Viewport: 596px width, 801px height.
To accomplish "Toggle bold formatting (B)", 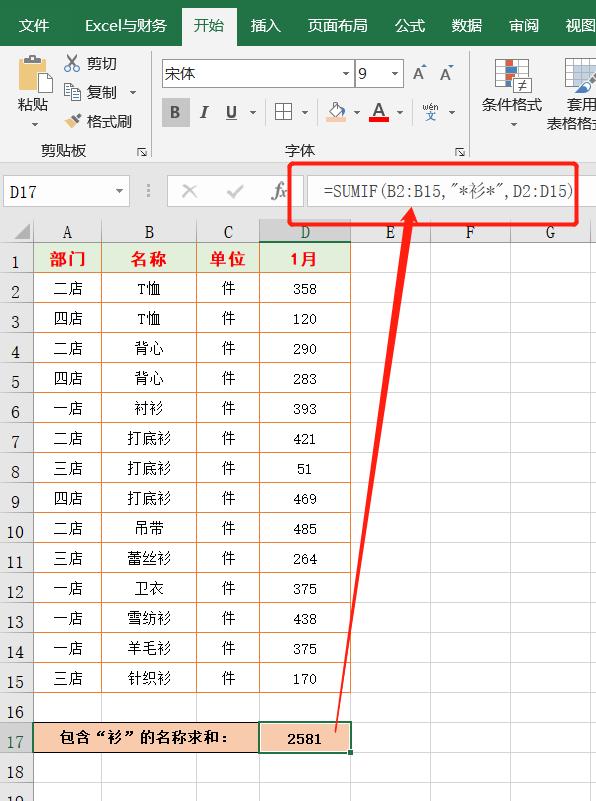I will [175, 112].
